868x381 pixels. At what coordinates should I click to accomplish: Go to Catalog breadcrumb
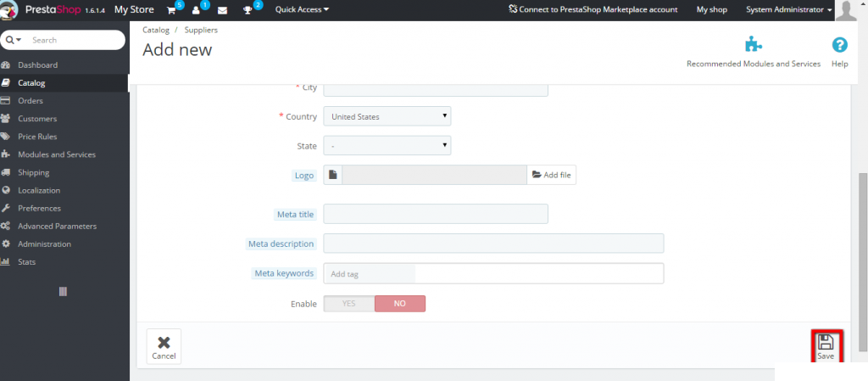click(x=156, y=30)
